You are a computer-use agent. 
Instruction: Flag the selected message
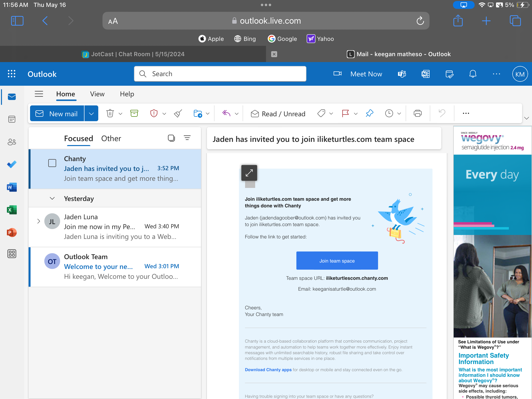tap(345, 113)
